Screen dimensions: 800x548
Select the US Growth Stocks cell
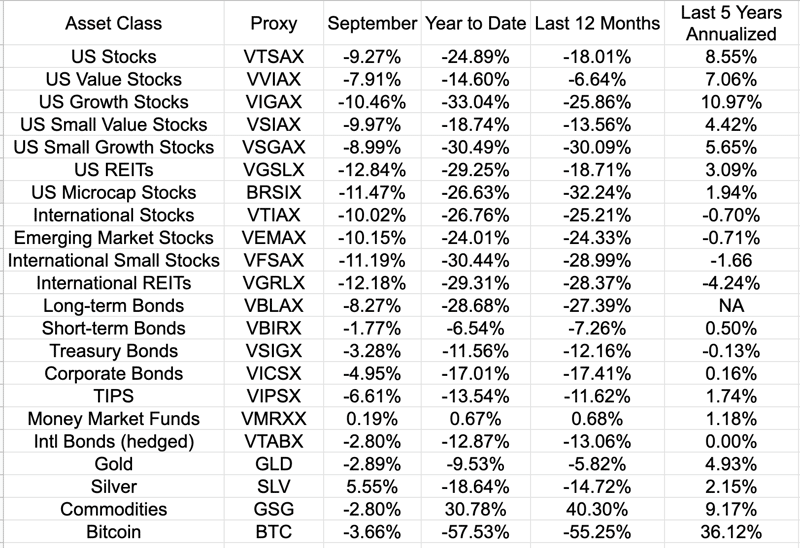click(113, 102)
